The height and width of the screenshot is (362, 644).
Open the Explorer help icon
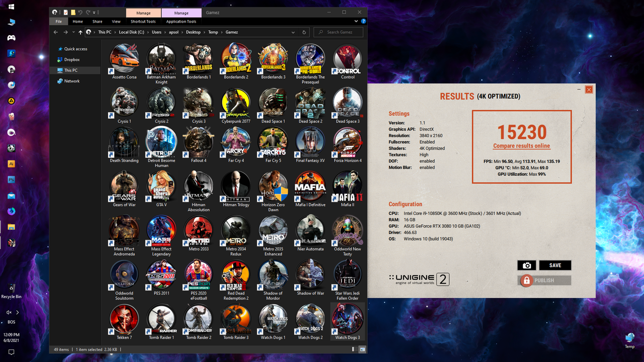click(x=363, y=22)
